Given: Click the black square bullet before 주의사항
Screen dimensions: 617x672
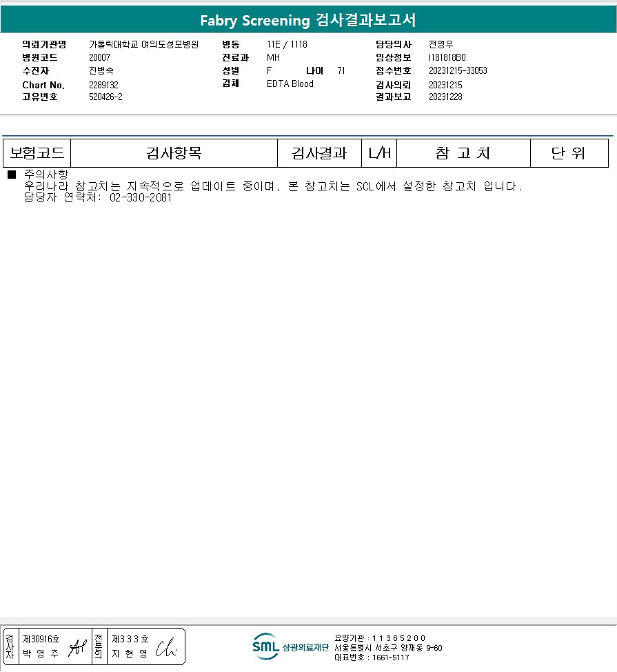Looking at the screenshot, I should pyautogui.click(x=12, y=174).
